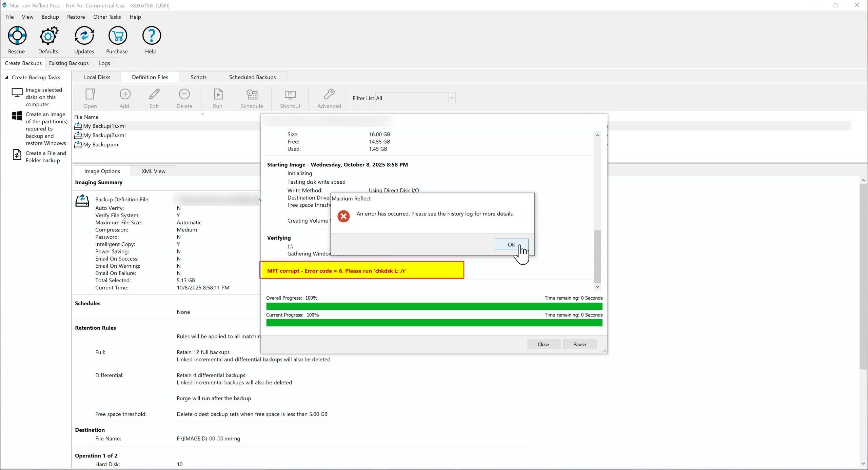Switch to the XML View tab

click(153, 171)
